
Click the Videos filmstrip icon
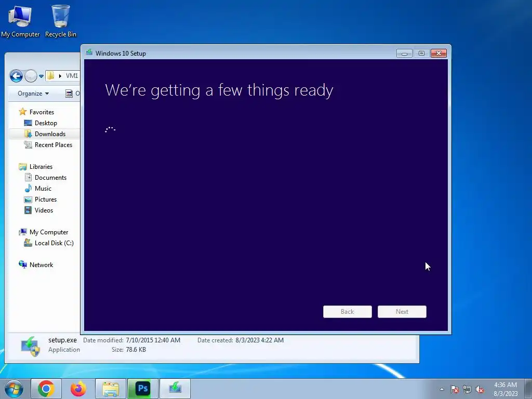28,210
